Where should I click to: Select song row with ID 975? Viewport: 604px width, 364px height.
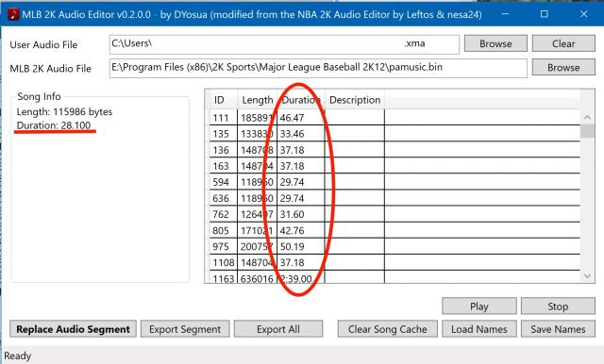(394, 246)
